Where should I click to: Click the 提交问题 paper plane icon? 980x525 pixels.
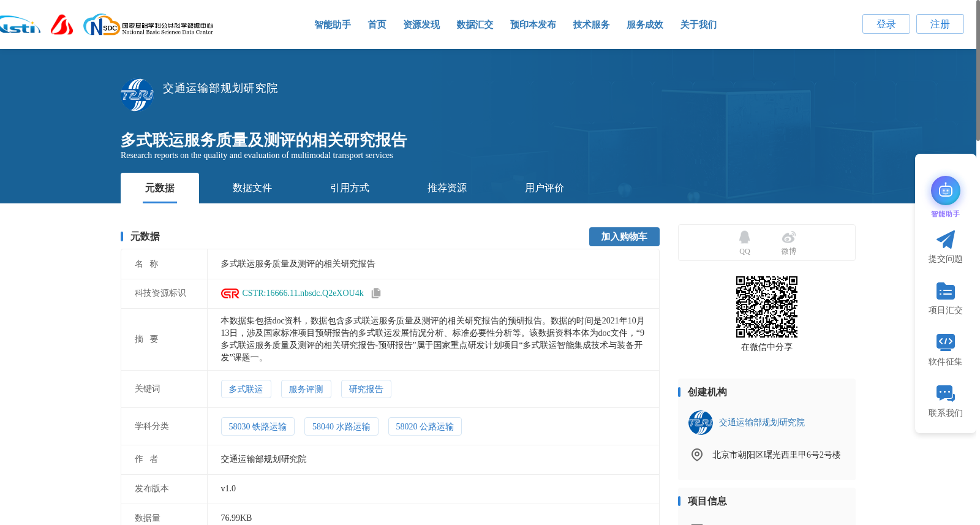point(946,240)
